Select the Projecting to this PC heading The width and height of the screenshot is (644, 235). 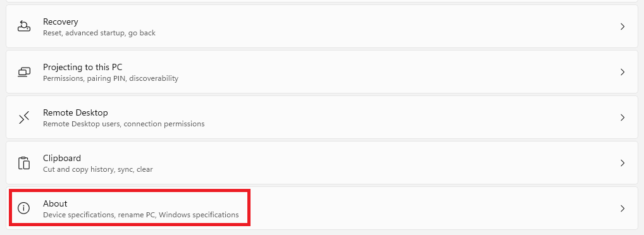[82, 67]
